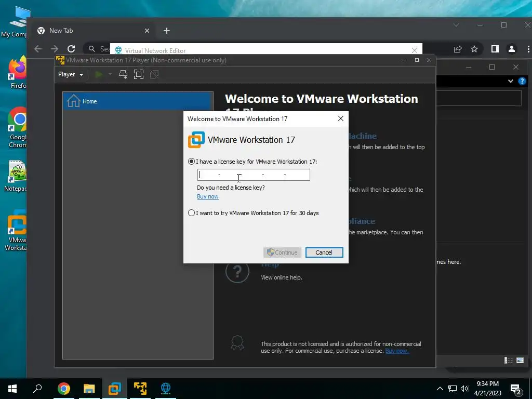Click taskbar search magnifier
This screenshot has height=399, width=532.
(37, 389)
